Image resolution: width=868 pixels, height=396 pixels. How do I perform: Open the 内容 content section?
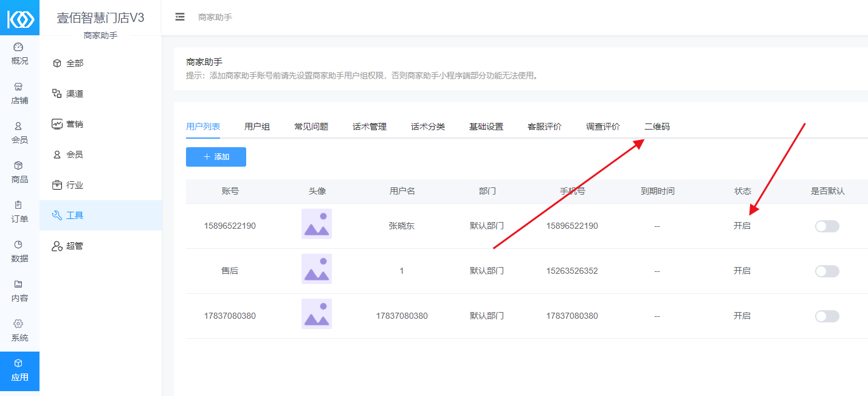19,291
